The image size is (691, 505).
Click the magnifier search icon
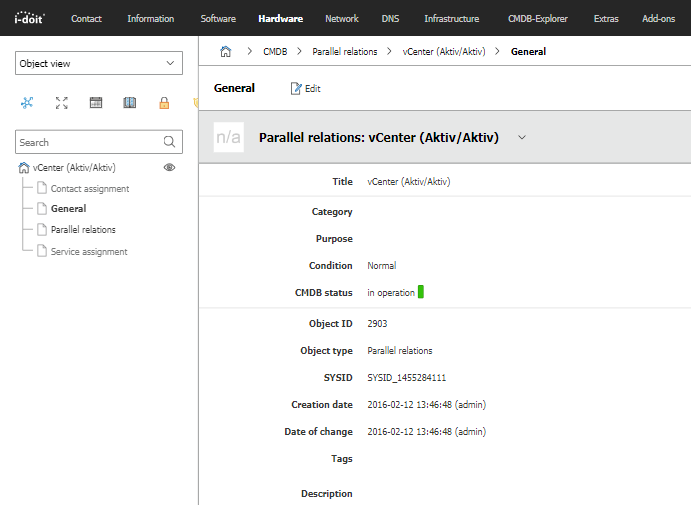click(x=169, y=142)
